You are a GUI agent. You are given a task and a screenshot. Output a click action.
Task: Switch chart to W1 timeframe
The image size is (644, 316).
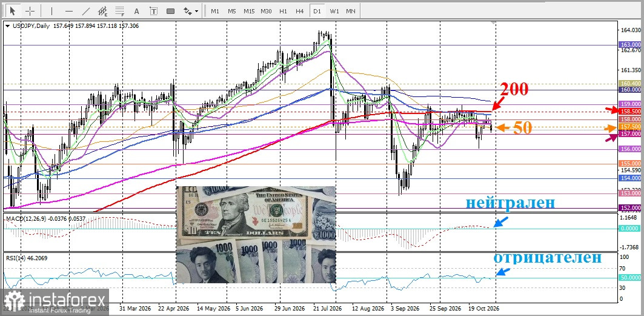[334, 11]
